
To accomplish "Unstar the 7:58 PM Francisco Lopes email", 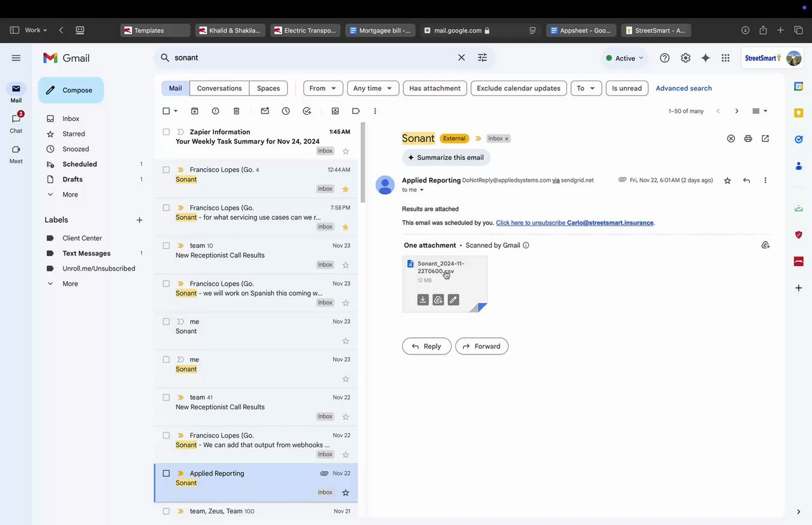I will (x=346, y=227).
